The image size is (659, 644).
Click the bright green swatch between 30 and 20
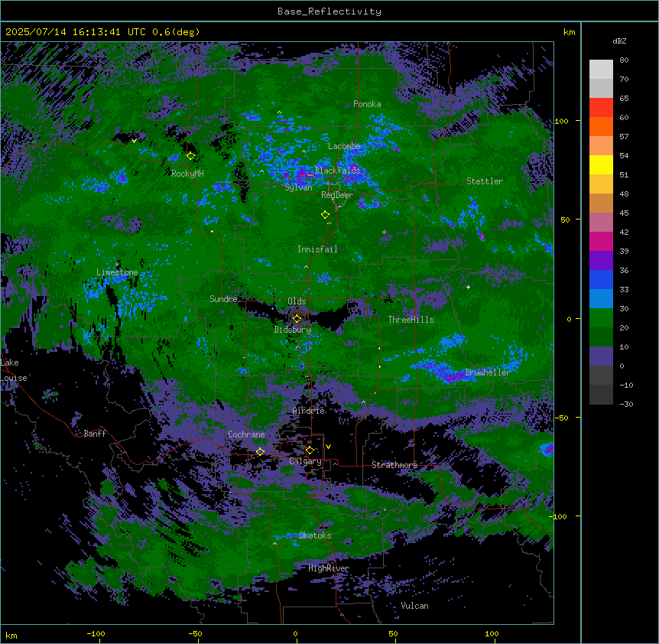pyautogui.click(x=601, y=318)
